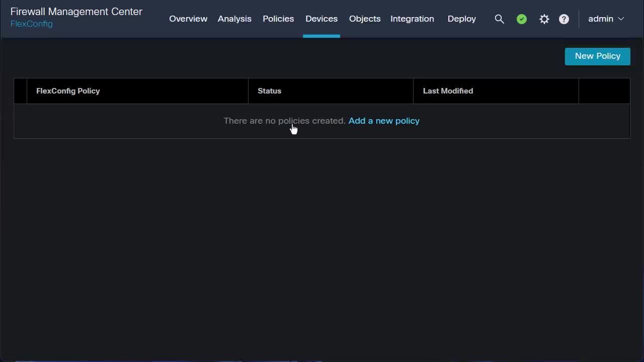Viewport: 644px width, 362px height.
Task: Click the question mark help icon
Action: click(x=564, y=19)
